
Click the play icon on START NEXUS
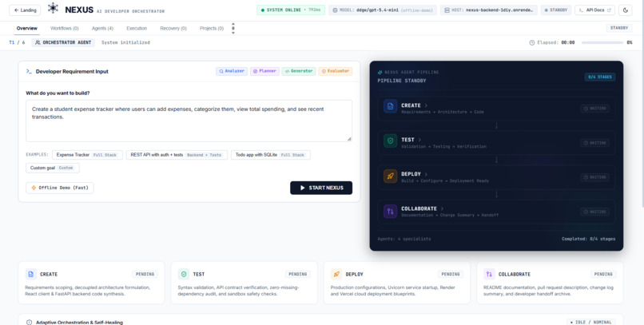tap(303, 188)
